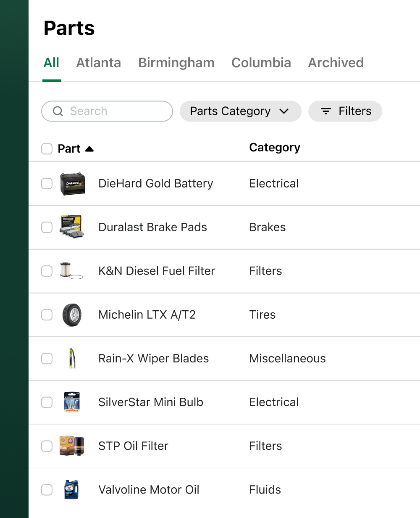The image size is (420, 518).
Task: Click the SilverStar Mini Bulb image
Action: pos(71,402)
